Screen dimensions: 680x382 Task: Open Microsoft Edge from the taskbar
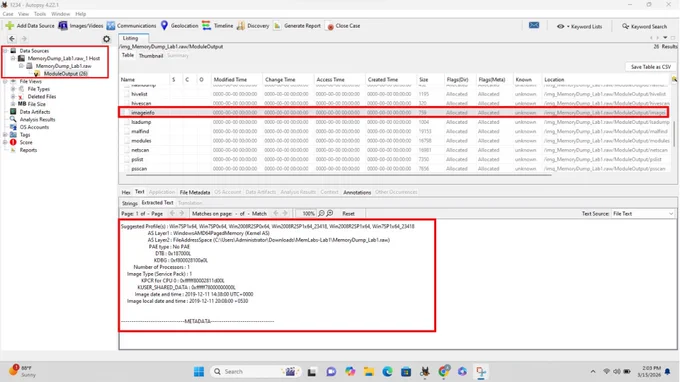click(x=387, y=372)
